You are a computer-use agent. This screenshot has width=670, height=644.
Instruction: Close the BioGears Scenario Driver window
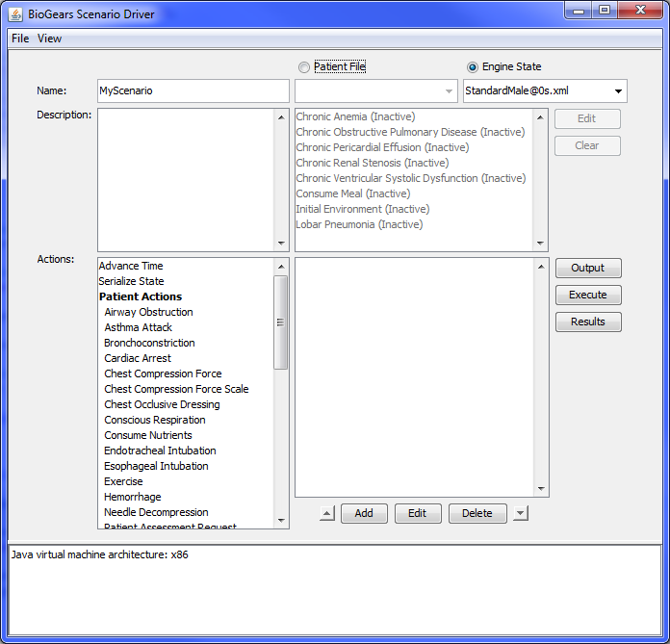(x=640, y=11)
